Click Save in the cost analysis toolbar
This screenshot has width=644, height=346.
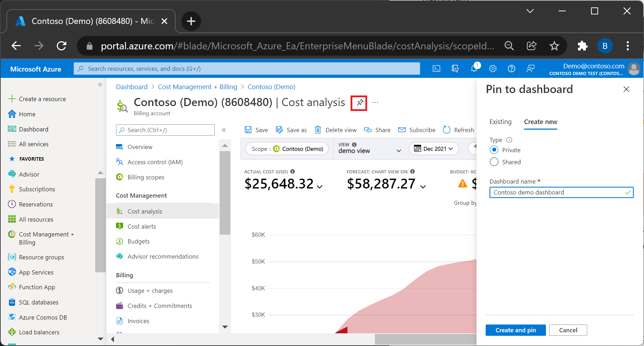(x=256, y=130)
